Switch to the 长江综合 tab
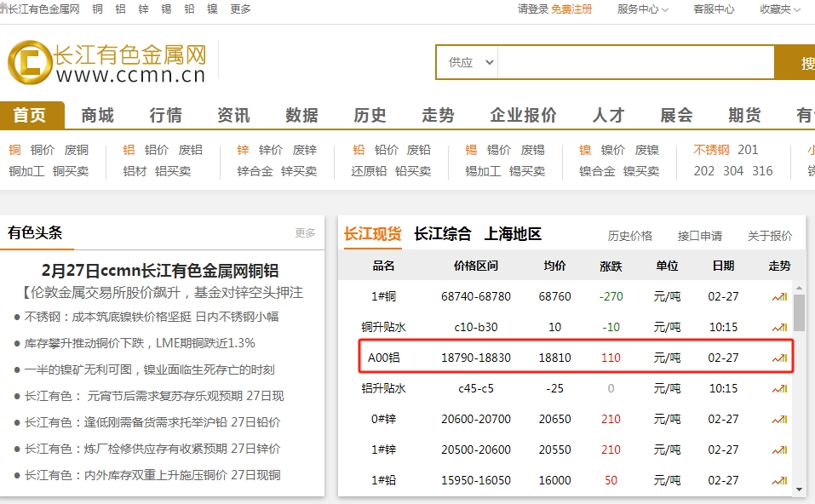The width and height of the screenshot is (815, 504). [x=442, y=234]
